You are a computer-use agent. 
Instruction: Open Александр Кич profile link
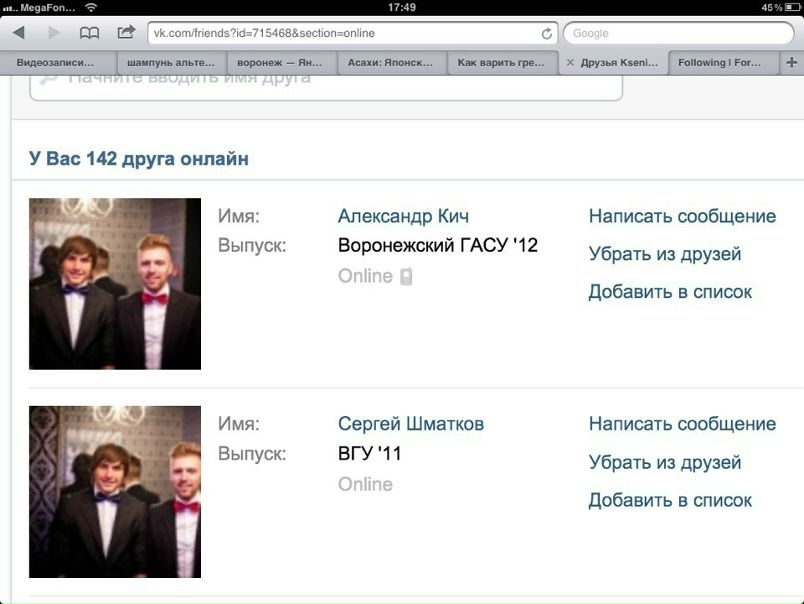coord(403,216)
